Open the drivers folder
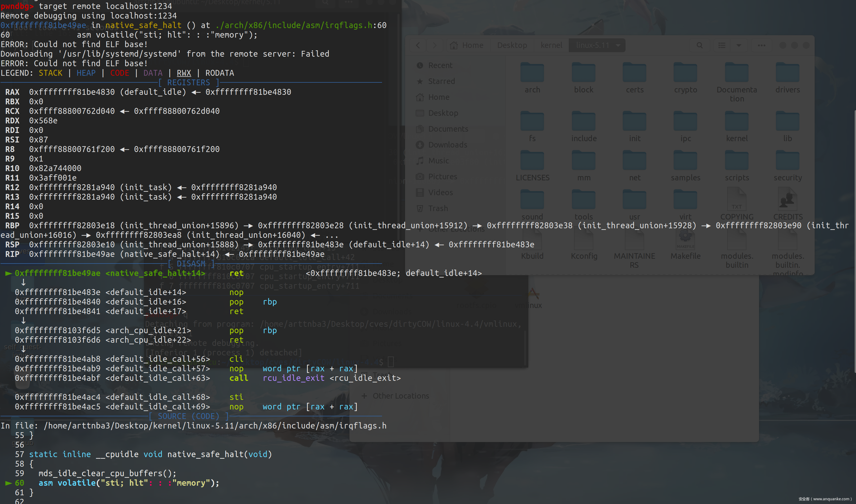 click(787, 73)
